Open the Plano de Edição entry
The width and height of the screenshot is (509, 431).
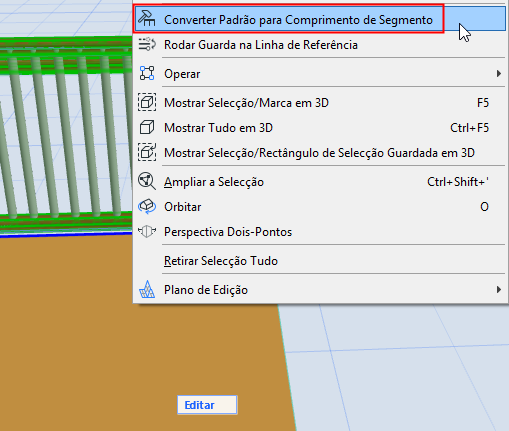point(319,290)
